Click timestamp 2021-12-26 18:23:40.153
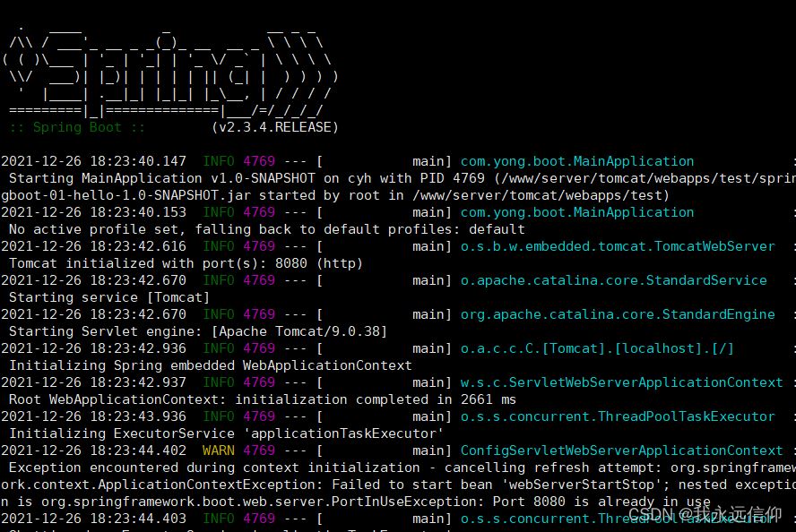Viewport: 796px width, 532px height. coord(93,212)
